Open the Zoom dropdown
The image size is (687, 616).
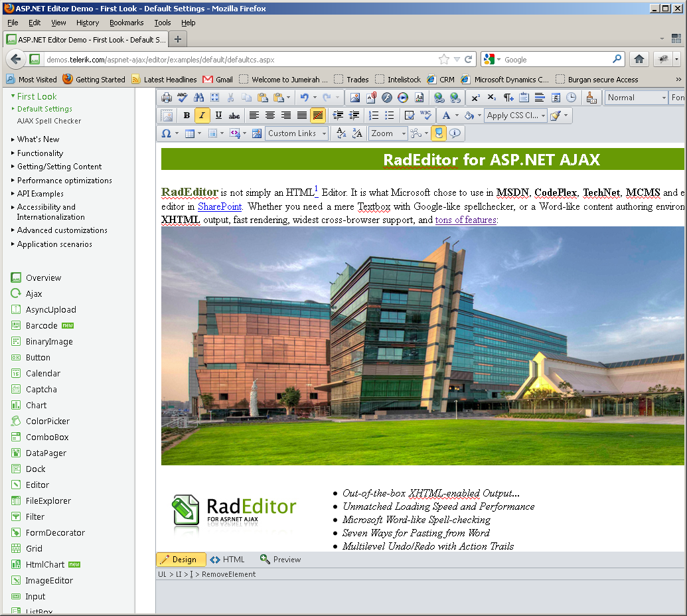pyautogui.click(x=388, y=133)
